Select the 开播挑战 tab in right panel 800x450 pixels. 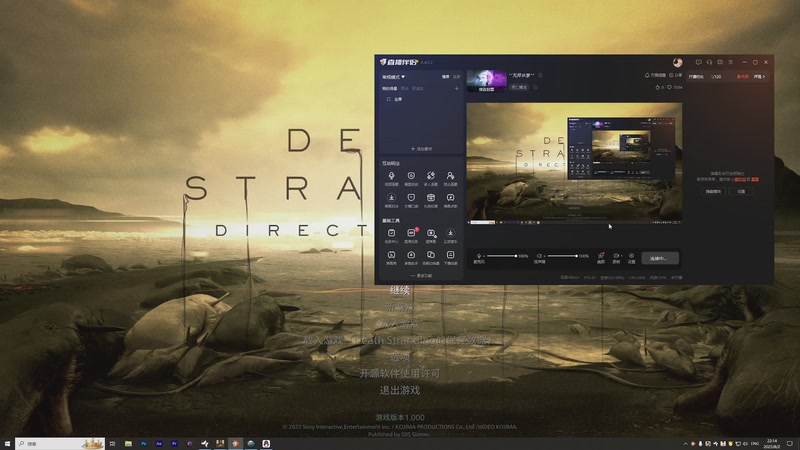tap(696, 77)
